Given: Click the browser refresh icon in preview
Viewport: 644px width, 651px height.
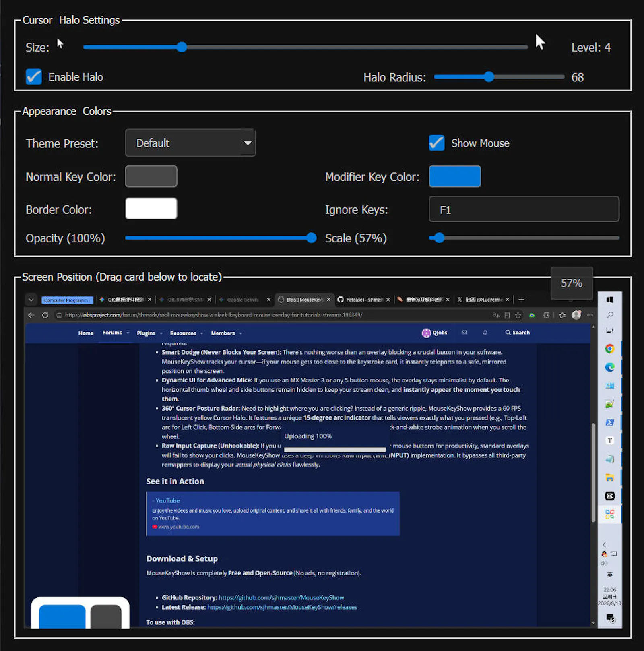Looking at the screenshot, I should point(45,315).
